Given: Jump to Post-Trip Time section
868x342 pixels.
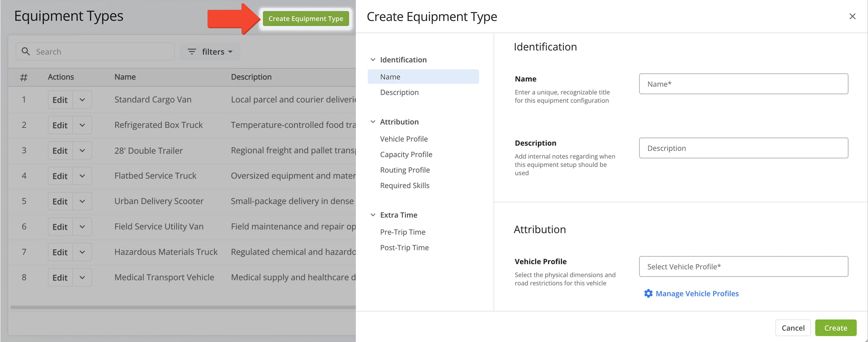Looking at the screenshot, I should click(404, 248).
